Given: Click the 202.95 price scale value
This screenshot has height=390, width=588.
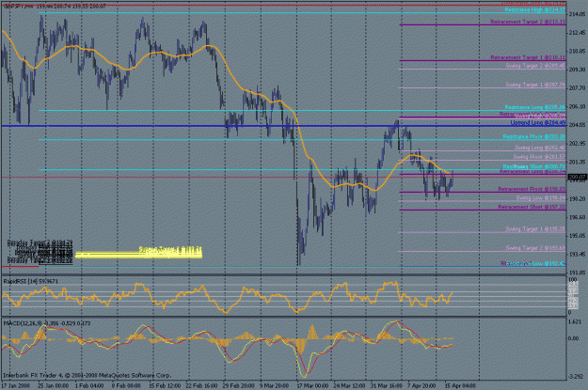Looking at the screenshot, I should coord(577,144).
